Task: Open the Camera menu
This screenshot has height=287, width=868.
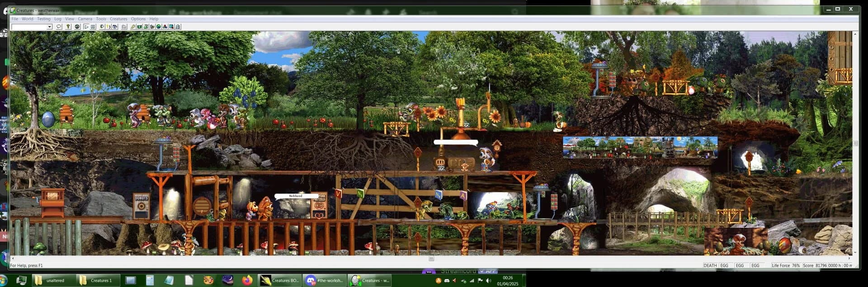Action: 85,19
